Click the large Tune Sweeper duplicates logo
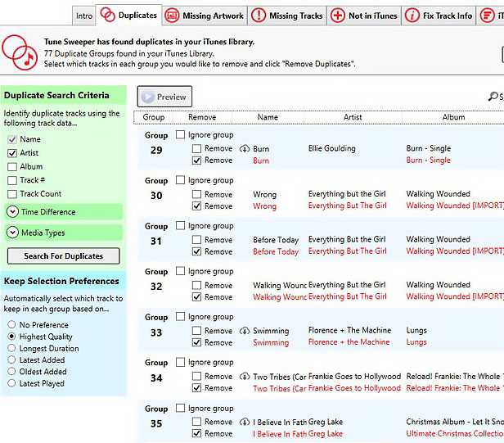This screenshot has width=504, height=443. (20, 52)
